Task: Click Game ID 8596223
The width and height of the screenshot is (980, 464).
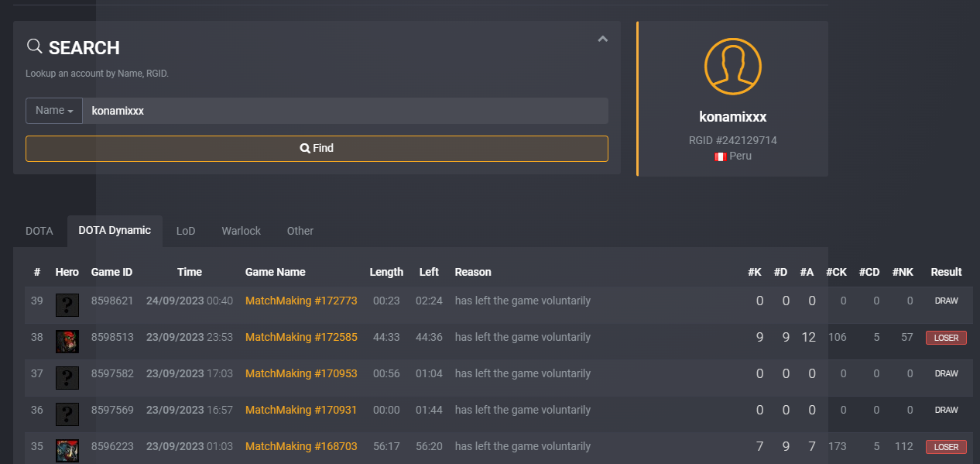Action: point(112,446)
